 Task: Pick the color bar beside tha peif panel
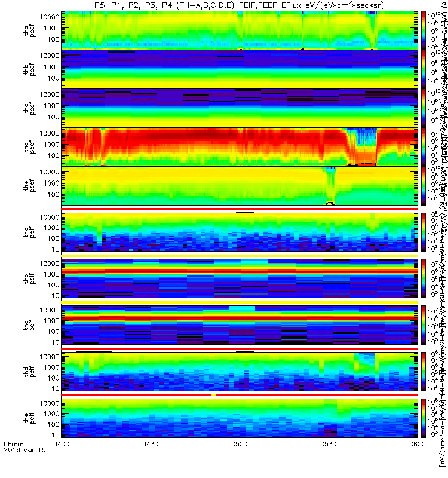click(424, 232)
